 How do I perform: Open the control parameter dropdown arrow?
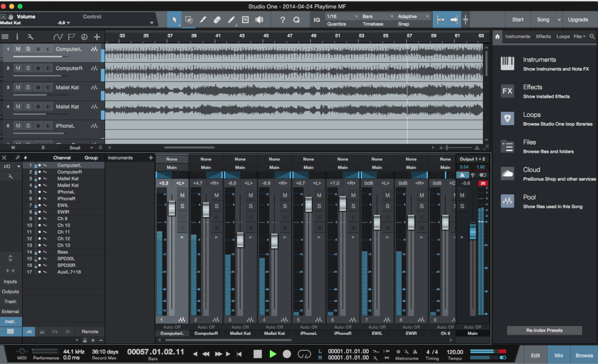point(151,23)
